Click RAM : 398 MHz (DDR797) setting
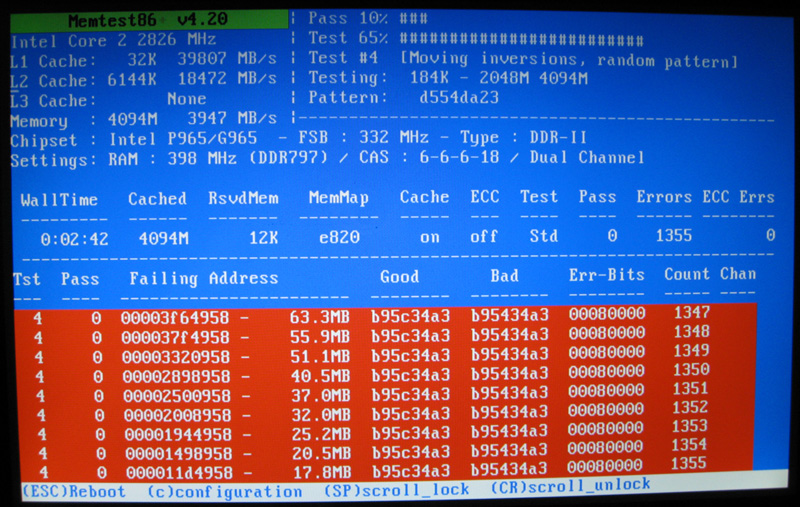 (x=218, y=158)
